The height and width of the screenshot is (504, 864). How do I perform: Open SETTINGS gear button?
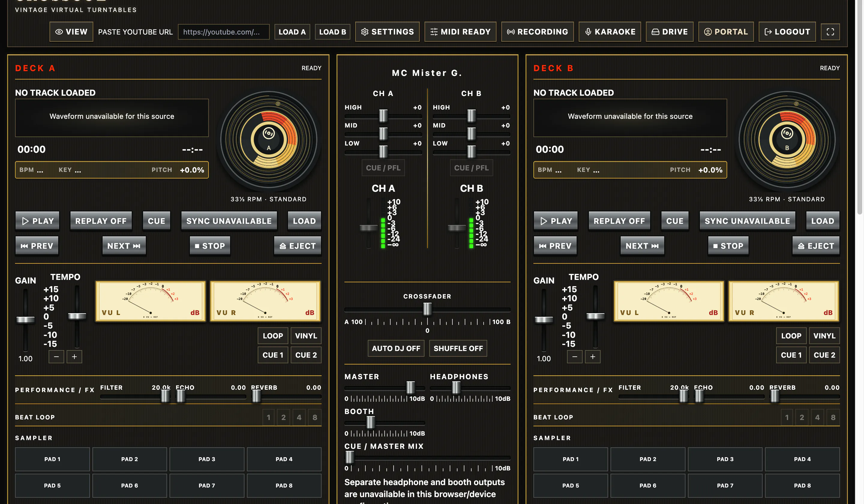(387, 32)
